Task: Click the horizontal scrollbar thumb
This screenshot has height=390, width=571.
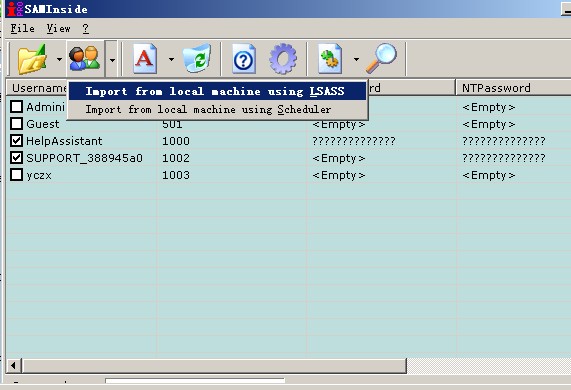Action: click(214, 365)
